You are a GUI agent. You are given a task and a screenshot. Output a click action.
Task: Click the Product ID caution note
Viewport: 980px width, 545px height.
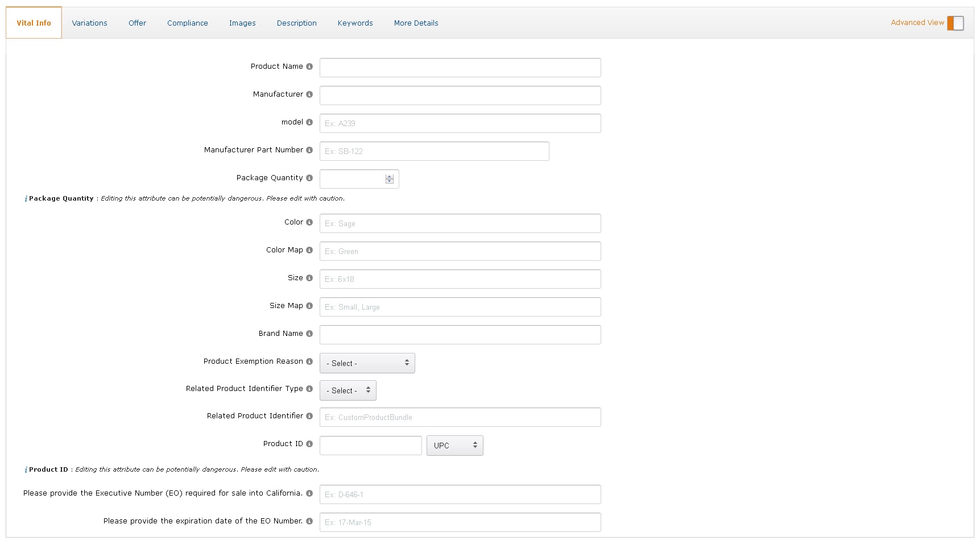(x=172, y=469)
